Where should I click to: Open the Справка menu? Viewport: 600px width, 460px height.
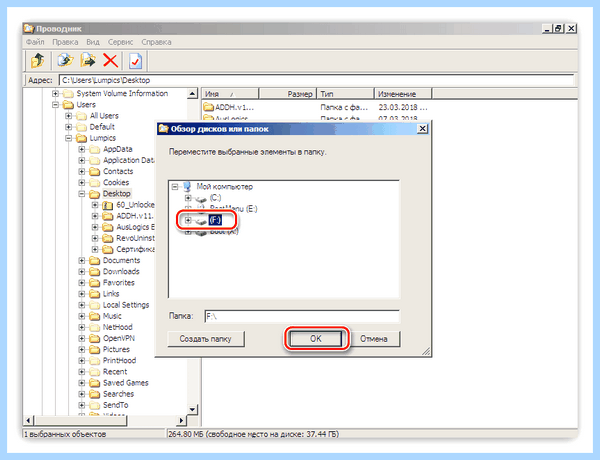click(x=156, y=42)
